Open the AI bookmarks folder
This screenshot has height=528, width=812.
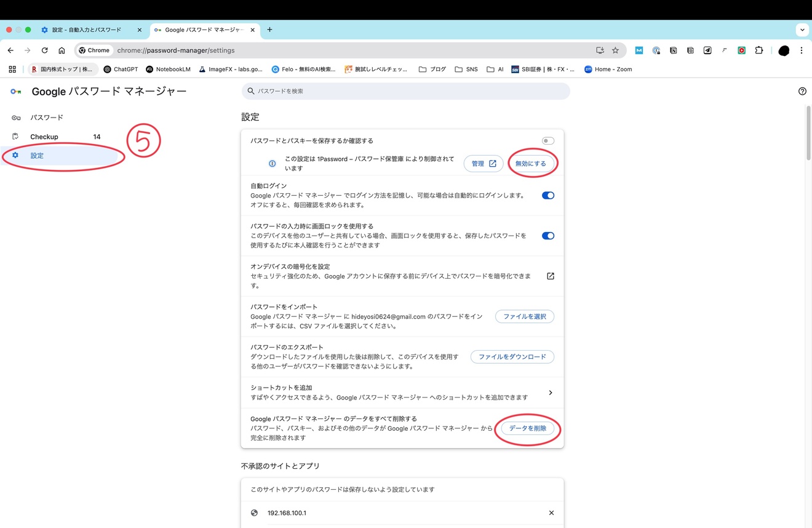[x=495, y=70]
